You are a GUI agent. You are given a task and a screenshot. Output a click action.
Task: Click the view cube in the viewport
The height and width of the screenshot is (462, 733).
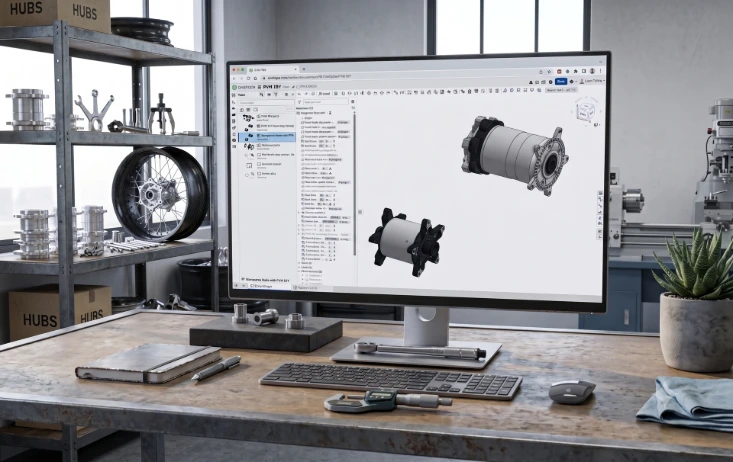(x=585, y=112)
